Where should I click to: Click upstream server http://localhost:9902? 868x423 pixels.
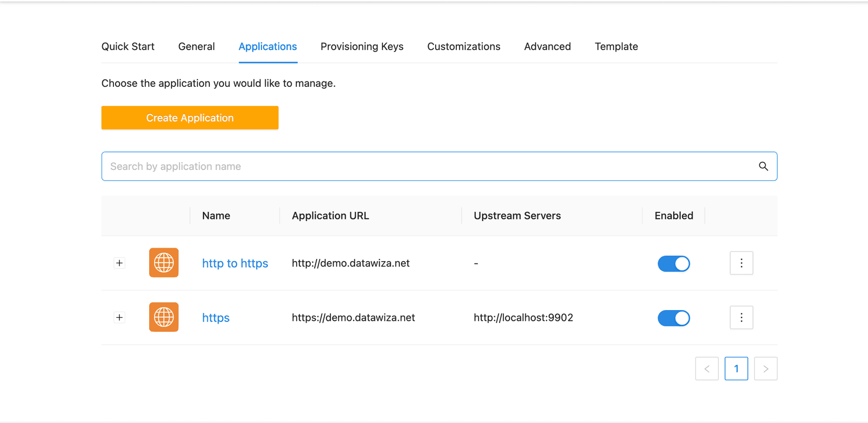click(x=523, y=318)
